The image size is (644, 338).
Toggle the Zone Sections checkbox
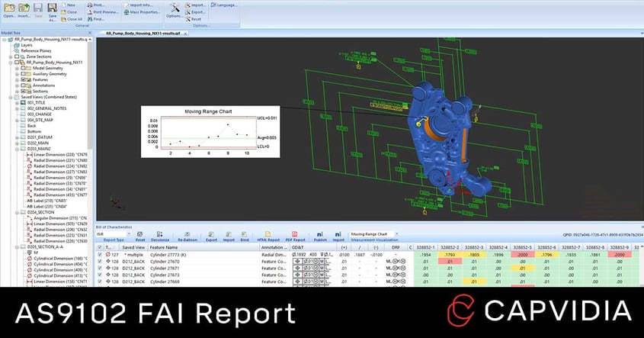(17, 56)
